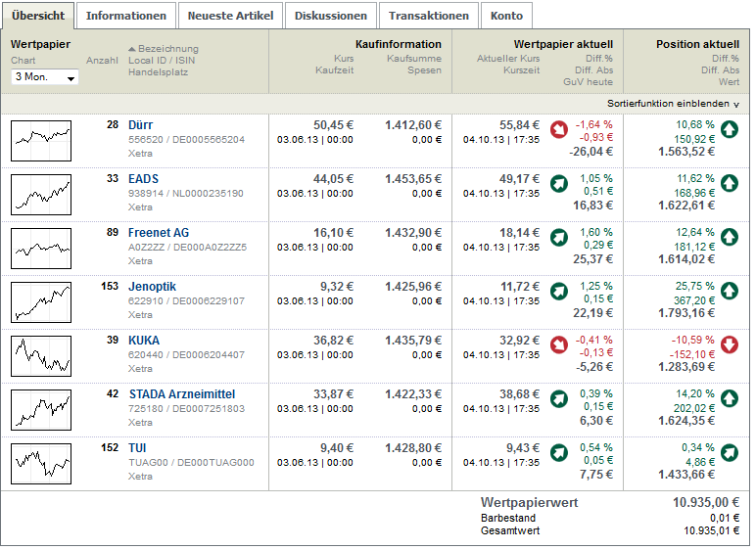
Task: Open the KUKA chart thumbnail
Action: (41, 355)
